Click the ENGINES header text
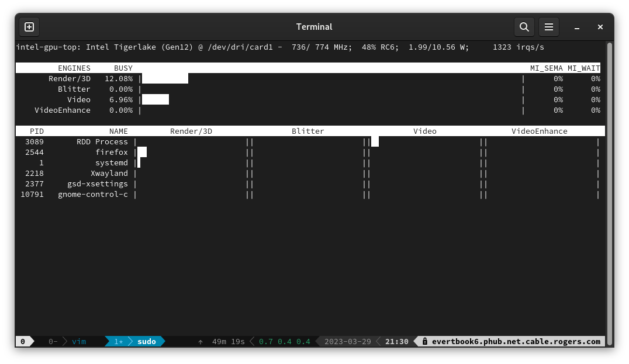The image size is (629, 364). coord(74,68)
